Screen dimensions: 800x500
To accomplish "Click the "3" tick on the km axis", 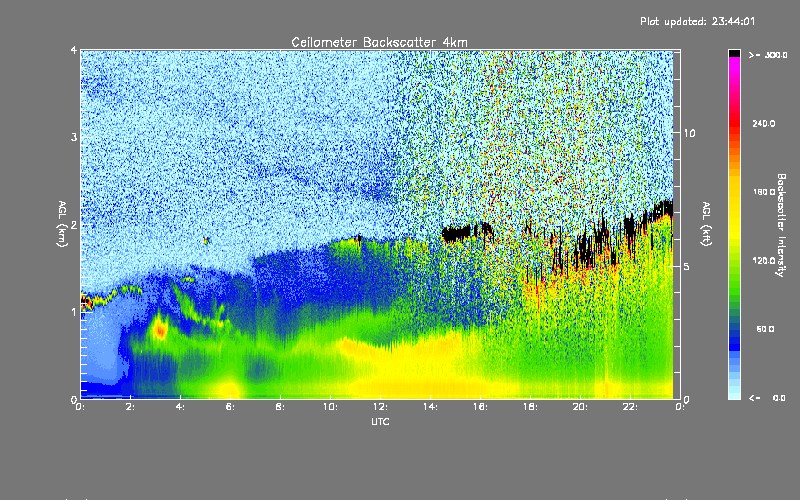I will [x=74, y=137].
